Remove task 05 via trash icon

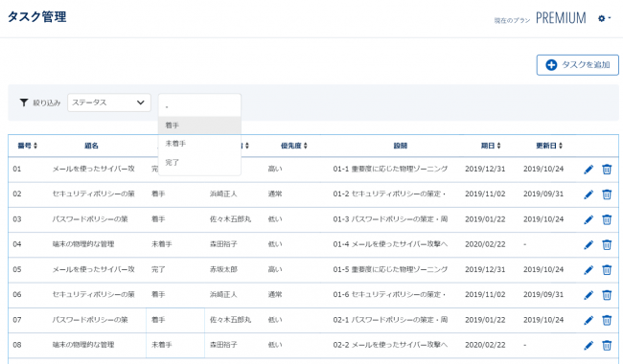607,270
